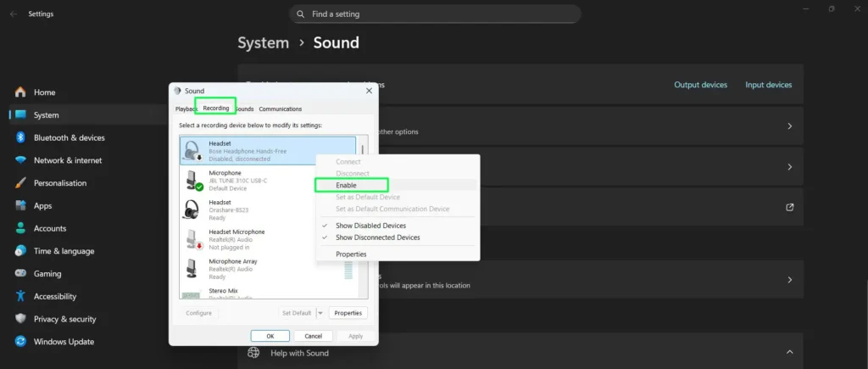Click the Accessibility figure icon
This screenshot has height=369, width=868.
click(20, 296)
